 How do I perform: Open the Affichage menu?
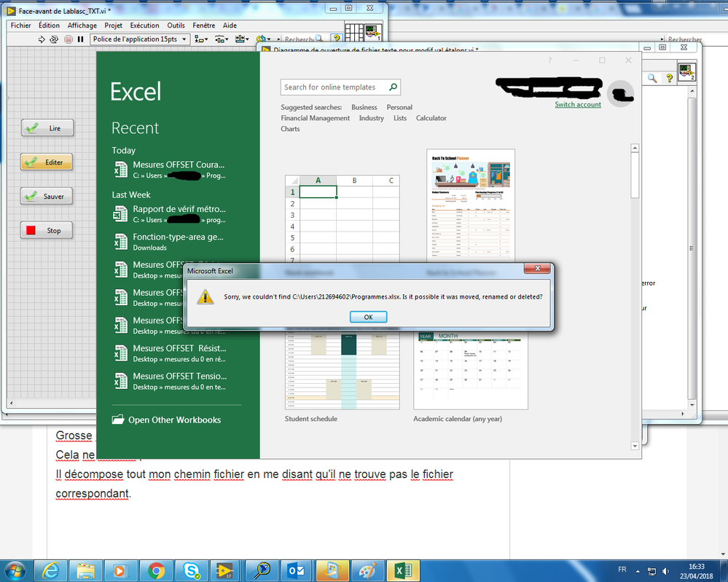point(82,25)
